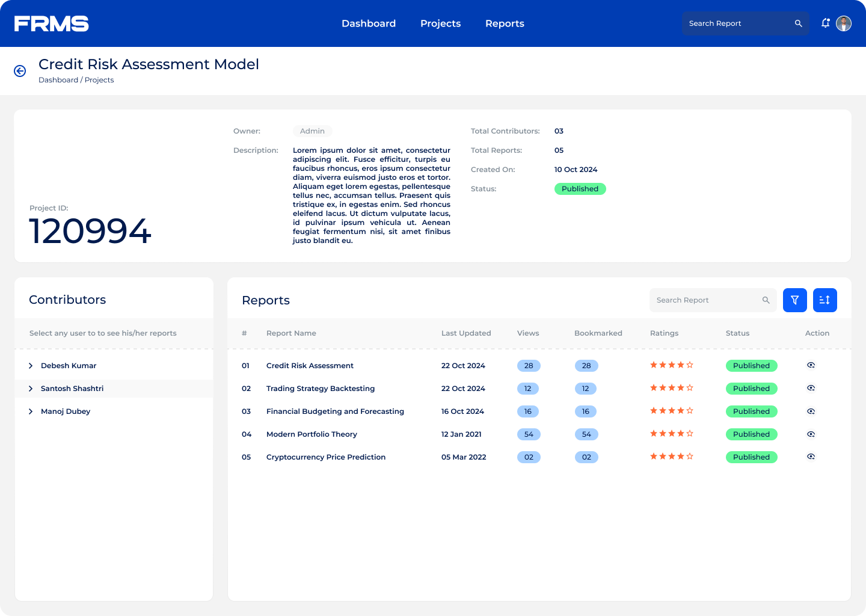View the Cryptocurrency Price Prediction report via eye icon

point(811,457)
